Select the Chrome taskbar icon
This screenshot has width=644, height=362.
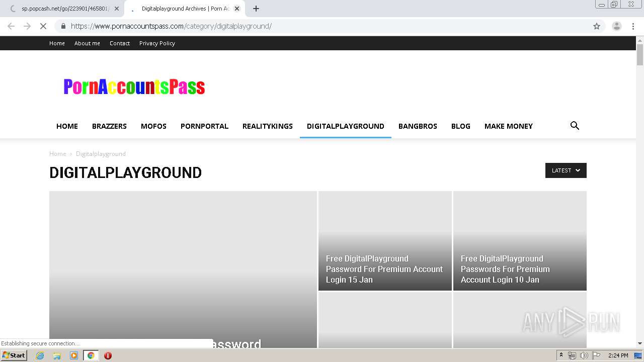click(91, 355)
